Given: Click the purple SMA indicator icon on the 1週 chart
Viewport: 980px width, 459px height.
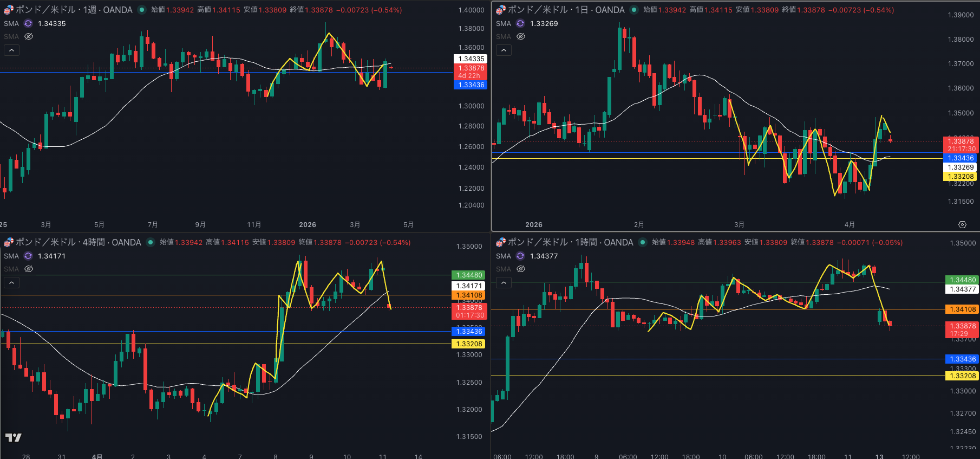Looking at the screenshot, I should [28, 23].
